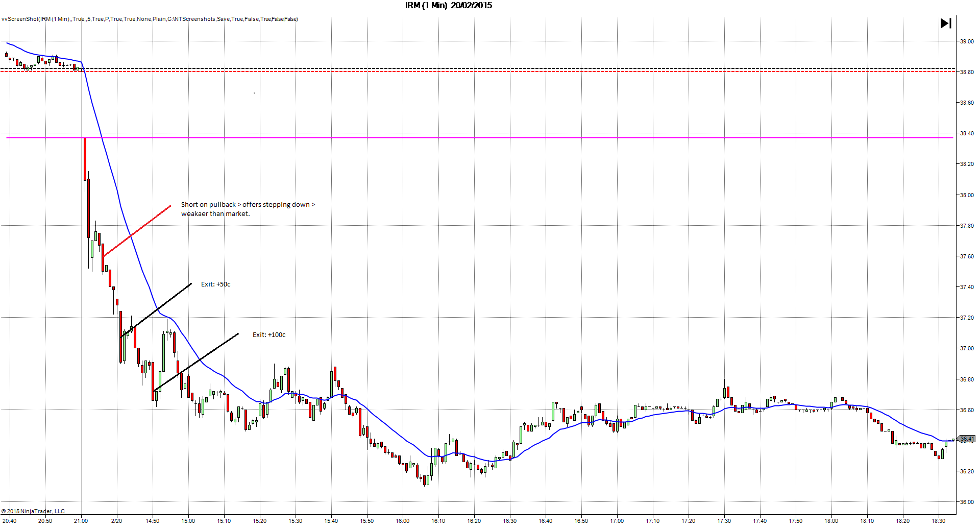The height and width of the screenshot is (528, 980).
Task: Click the 15:30 time axis label
Action: point(295,521)
